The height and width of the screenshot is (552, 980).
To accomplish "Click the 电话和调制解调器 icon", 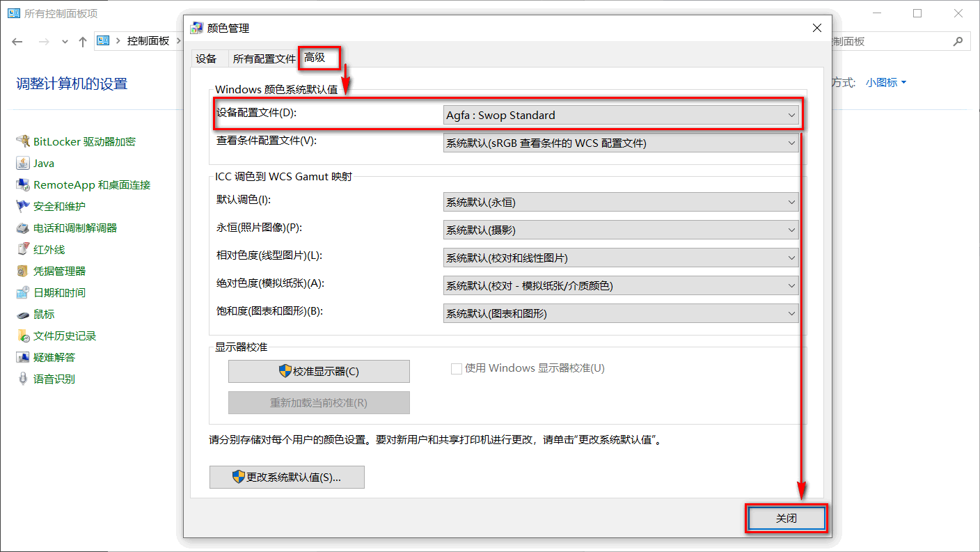I will tap(23, 228).
